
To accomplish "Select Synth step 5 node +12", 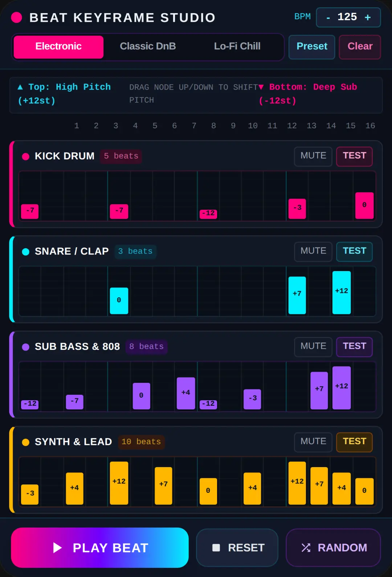I will pos(119,483).
